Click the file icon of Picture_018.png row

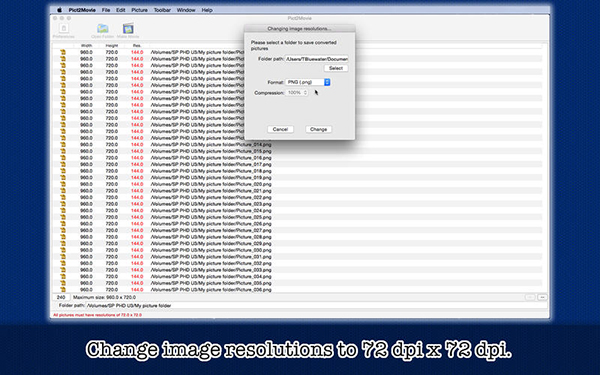(63, 171)
